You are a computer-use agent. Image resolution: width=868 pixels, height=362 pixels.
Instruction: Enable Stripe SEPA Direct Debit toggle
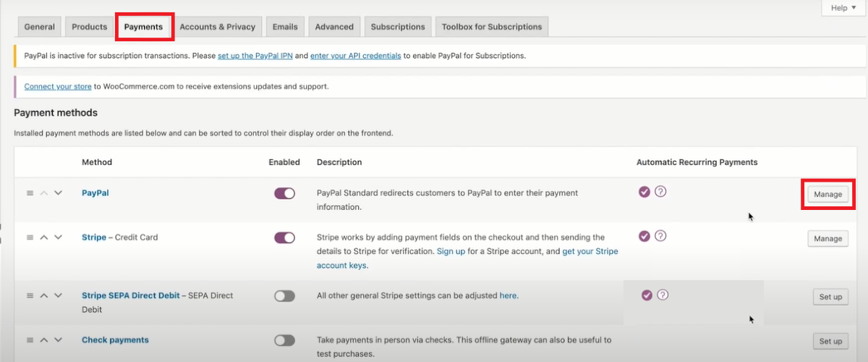(284, 296)
